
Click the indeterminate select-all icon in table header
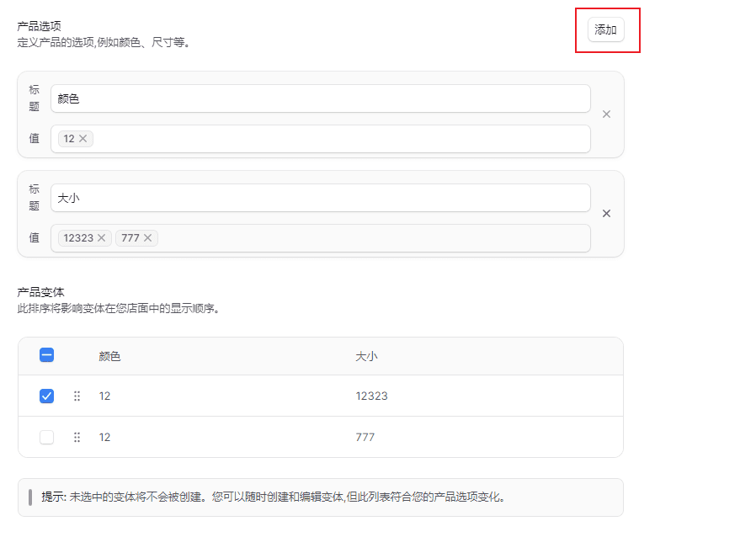tap(46, 355)
